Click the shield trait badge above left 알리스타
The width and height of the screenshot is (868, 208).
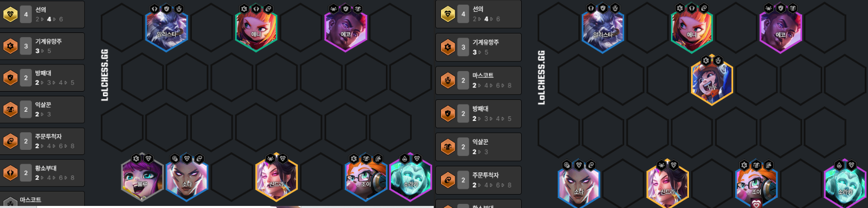(x=166, y=9)
